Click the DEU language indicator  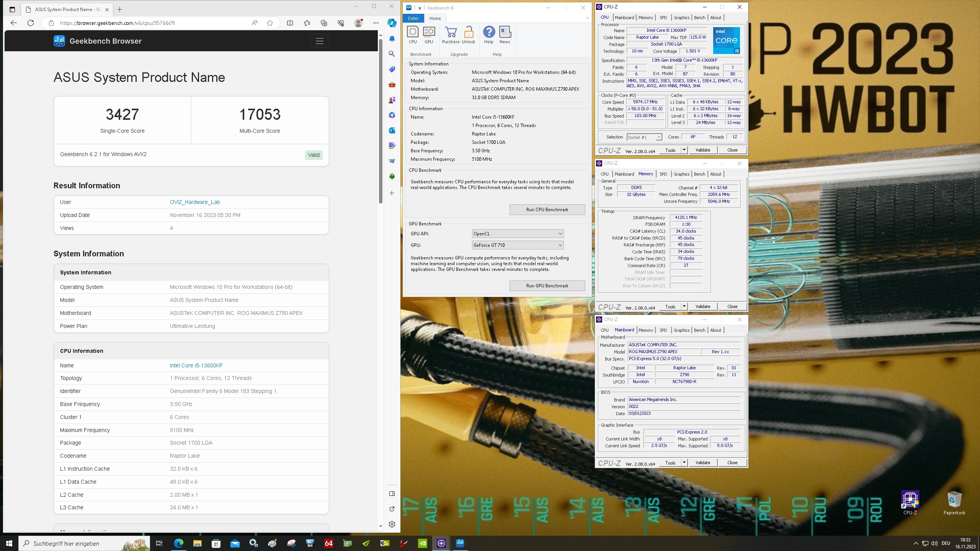(946, 543)
